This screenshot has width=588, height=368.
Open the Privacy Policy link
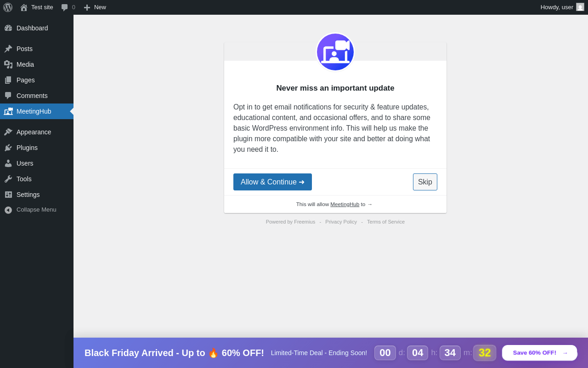pos(341,222)
